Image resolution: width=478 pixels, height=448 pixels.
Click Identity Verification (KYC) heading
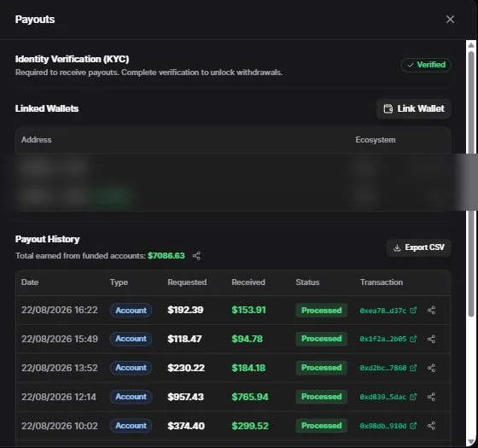pyautogui.click(x=73, y=59)
